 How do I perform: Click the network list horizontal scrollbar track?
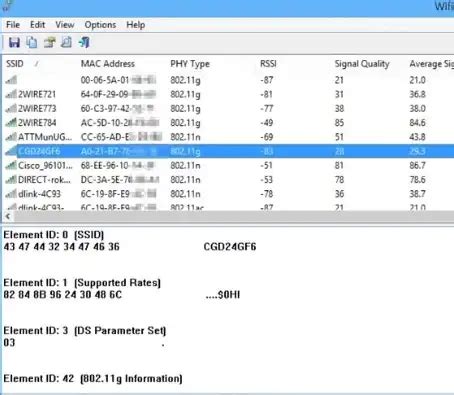click(x=233, y=216)
